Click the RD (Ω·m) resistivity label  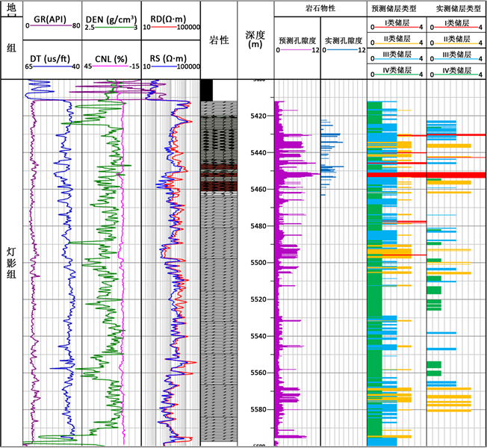click(x=171, y=17)
